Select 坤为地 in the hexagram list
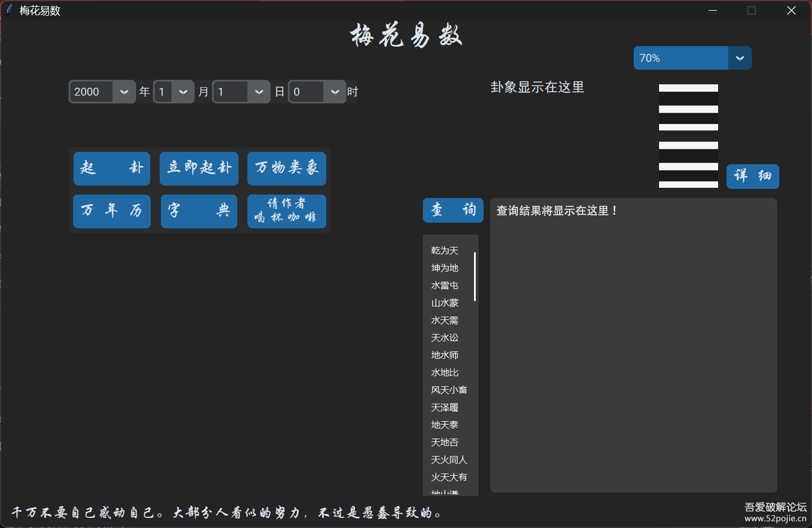This screenshot has height=528, width=812. click(x=445, y=268)
